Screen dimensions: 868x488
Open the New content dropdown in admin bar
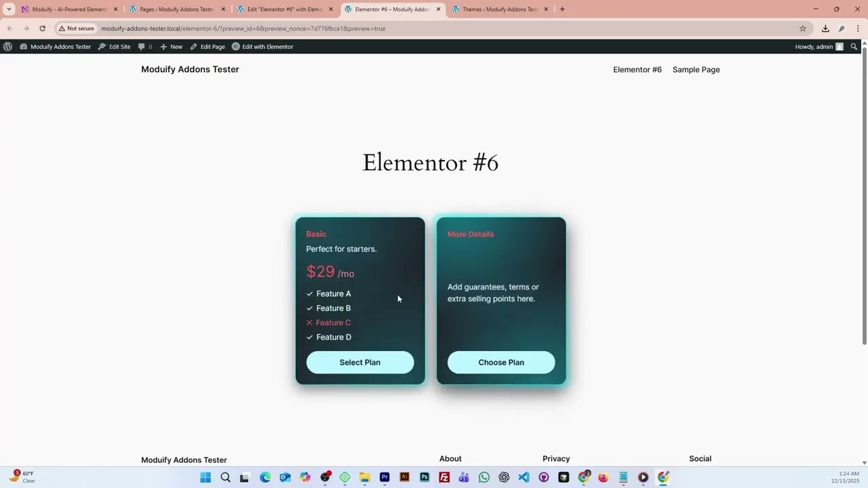pos(171,46)
